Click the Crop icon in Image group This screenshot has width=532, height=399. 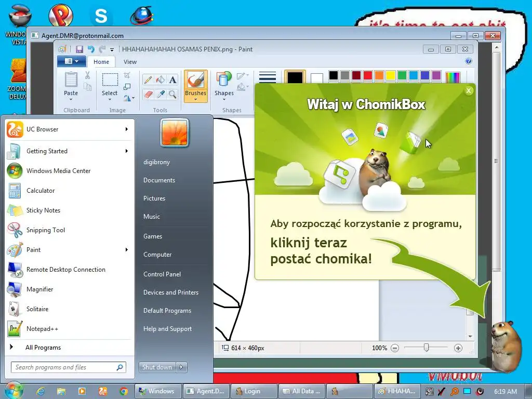pos(127,75)
